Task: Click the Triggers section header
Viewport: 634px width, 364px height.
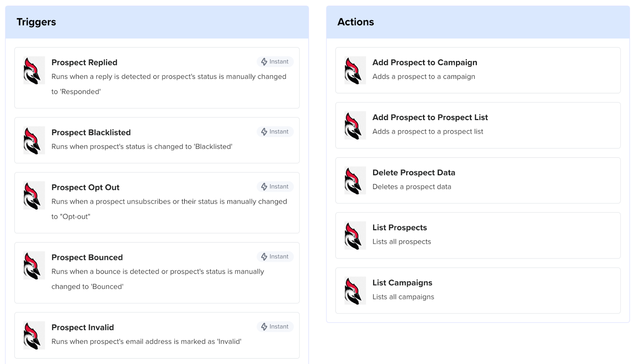Action: [36, 22]
